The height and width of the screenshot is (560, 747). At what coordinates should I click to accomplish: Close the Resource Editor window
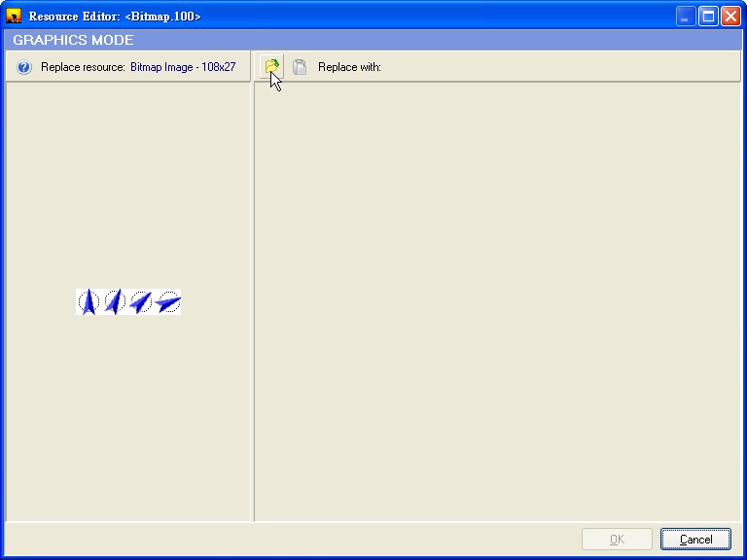[x=730, y=17]
